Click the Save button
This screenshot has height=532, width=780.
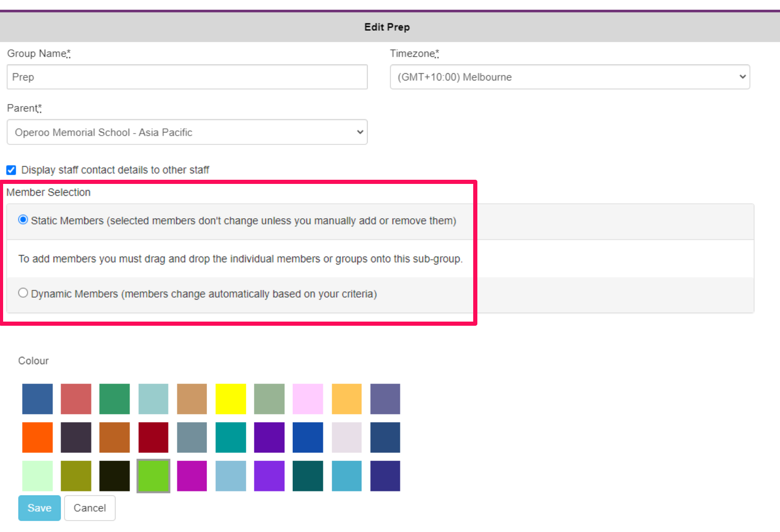40,508
